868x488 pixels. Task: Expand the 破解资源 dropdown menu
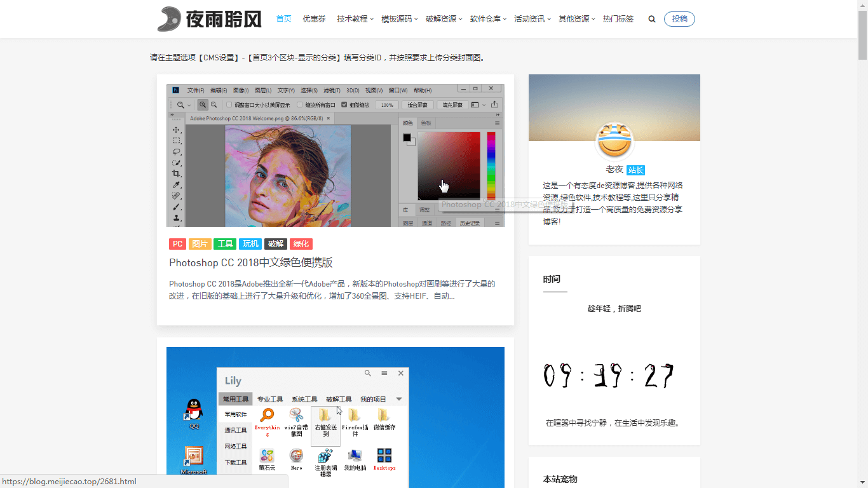click(x=444, y=19)
